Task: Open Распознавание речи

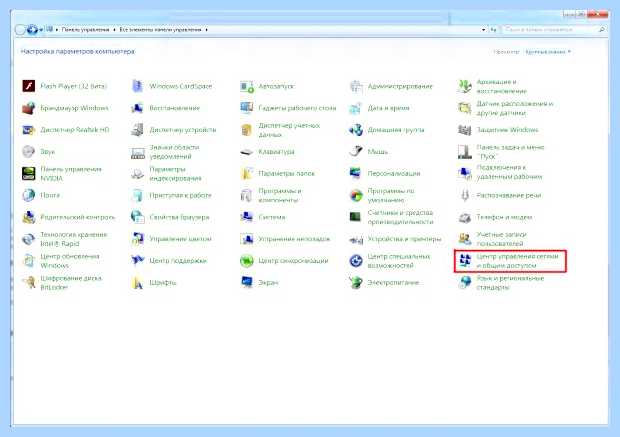Action: click(500, 195)
